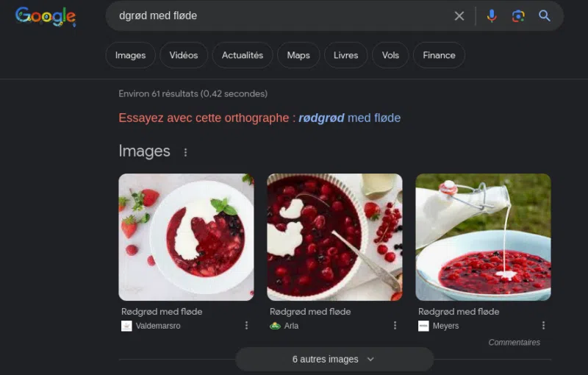
Task: Expand the 6 autres images button
Action: click(334, 359)
